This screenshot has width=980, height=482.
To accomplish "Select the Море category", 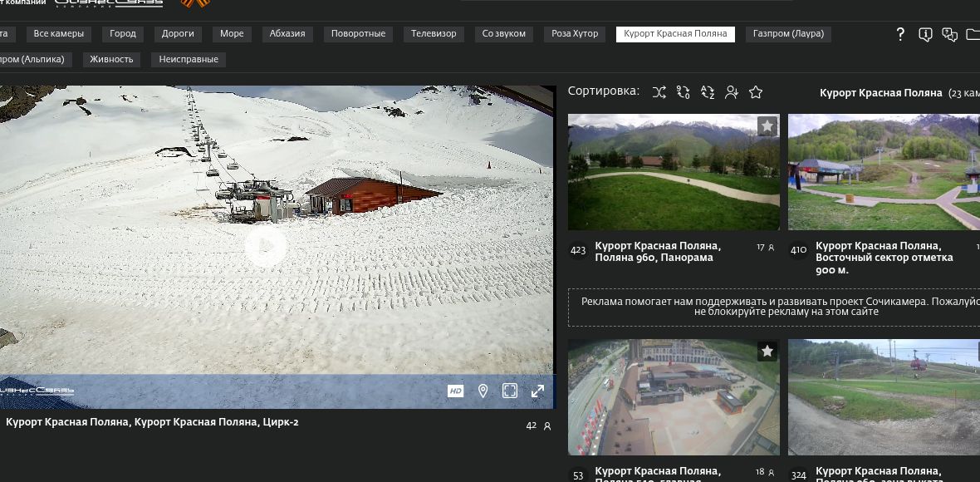I will pyautogui.click(x=232, y=34).
